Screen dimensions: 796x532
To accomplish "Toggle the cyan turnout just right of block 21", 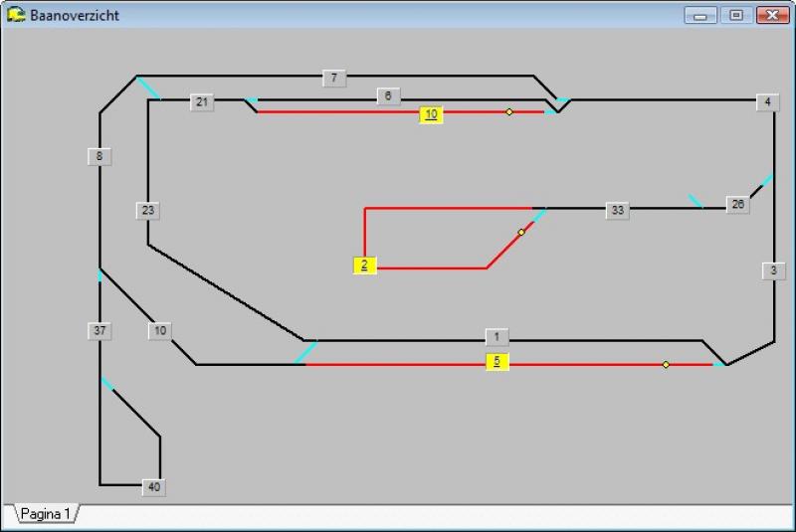I will pos(252,100).
